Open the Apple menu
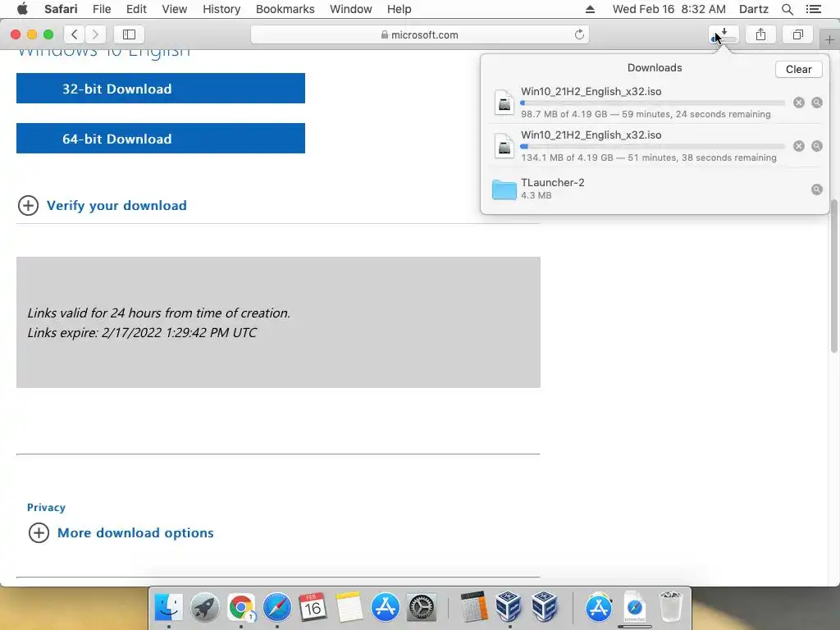840x630 pixels. 22,9
